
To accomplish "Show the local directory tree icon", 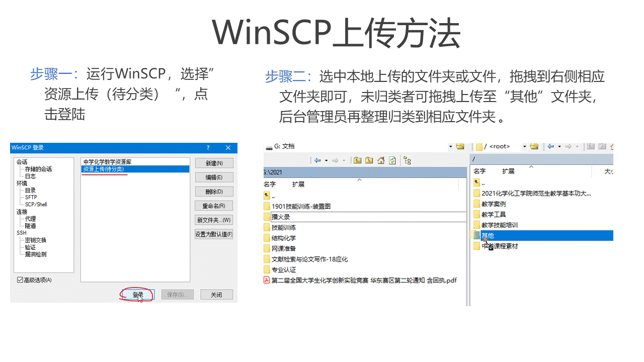I will click(408, 160).
